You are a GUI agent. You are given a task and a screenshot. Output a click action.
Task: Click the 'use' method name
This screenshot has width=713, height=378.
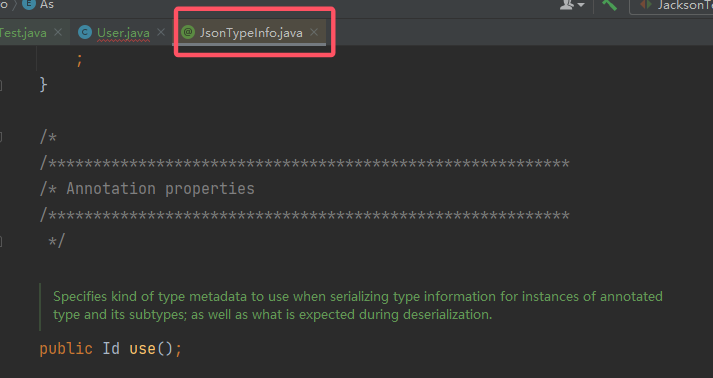tap(142, 349)
